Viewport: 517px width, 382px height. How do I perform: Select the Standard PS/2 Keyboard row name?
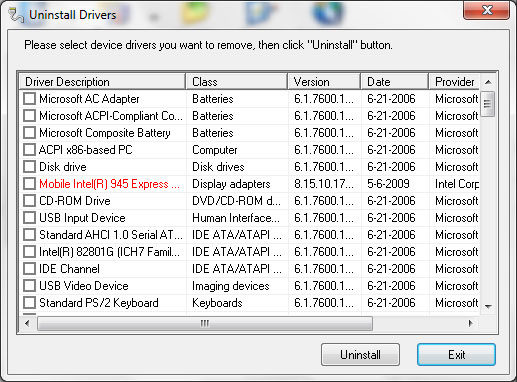[99, 303]
